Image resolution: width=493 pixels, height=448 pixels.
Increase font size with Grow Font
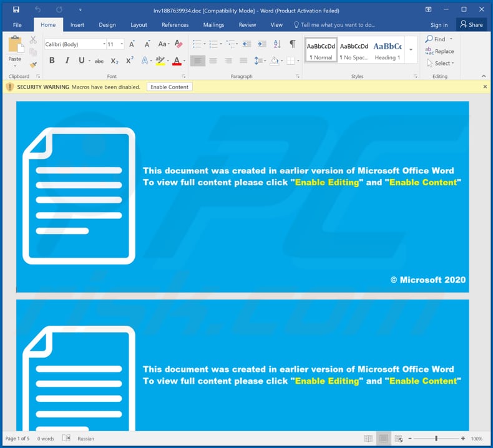pyautogui.click(x=132, y=44)
